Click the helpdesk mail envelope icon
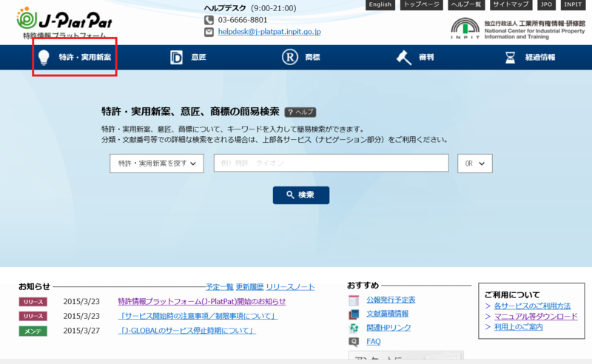This screenshot has width=592, height=364. point(209,32)
